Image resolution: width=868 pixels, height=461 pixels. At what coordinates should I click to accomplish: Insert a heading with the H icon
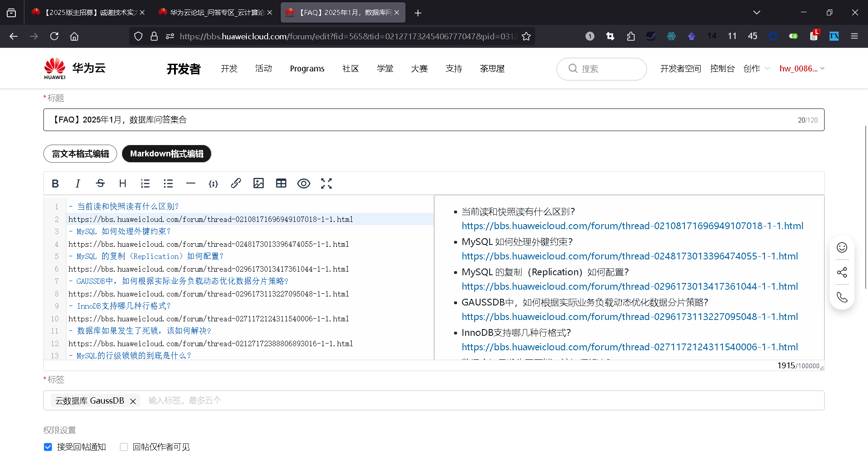pyautogui.click(x=123, y=183)
